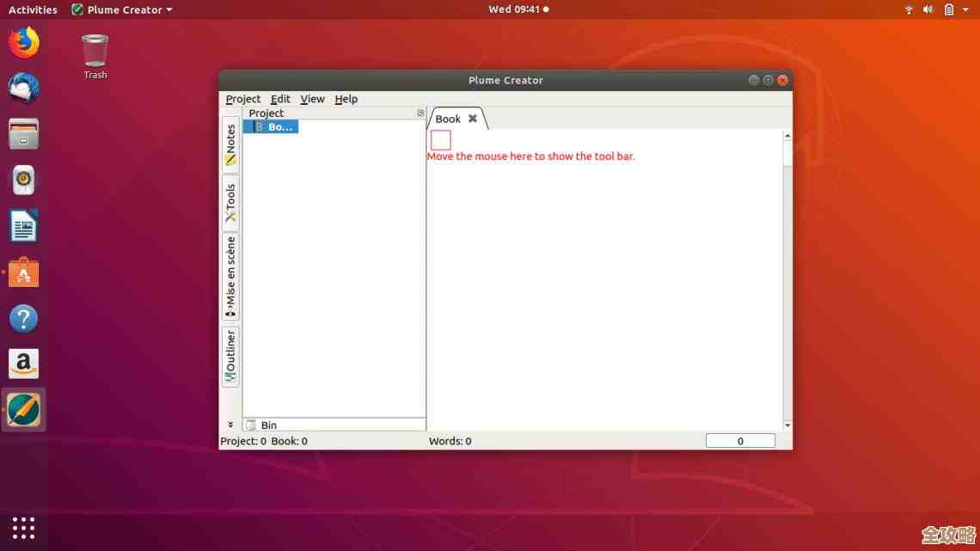Expand the hidden side tabs chevron

[230, 424]
